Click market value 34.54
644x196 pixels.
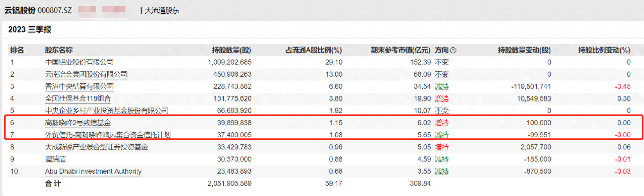pos(422,86)
